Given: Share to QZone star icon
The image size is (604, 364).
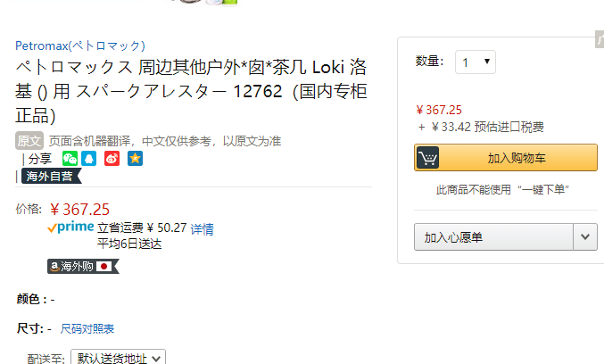Looking at the screenshot, I should click(x=136, y=158).
